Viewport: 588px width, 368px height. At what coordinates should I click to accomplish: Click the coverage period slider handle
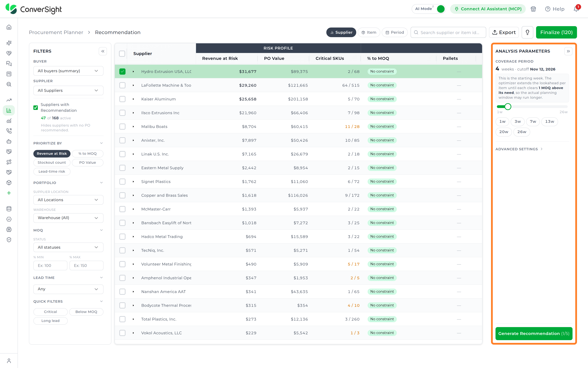tap(508, 107)
